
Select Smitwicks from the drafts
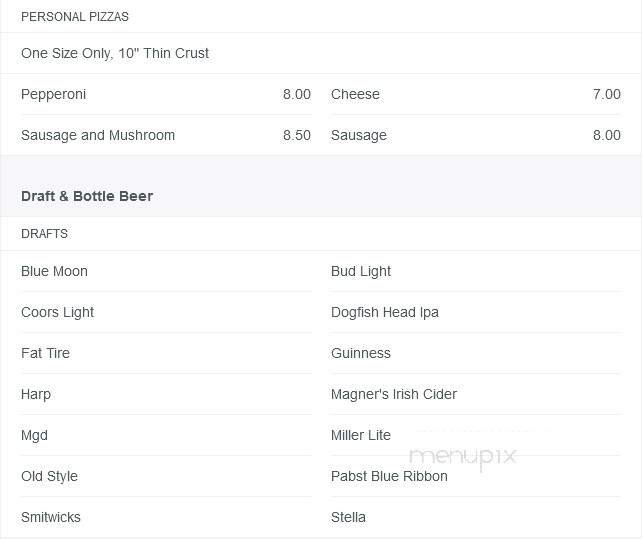pos(51,517)
